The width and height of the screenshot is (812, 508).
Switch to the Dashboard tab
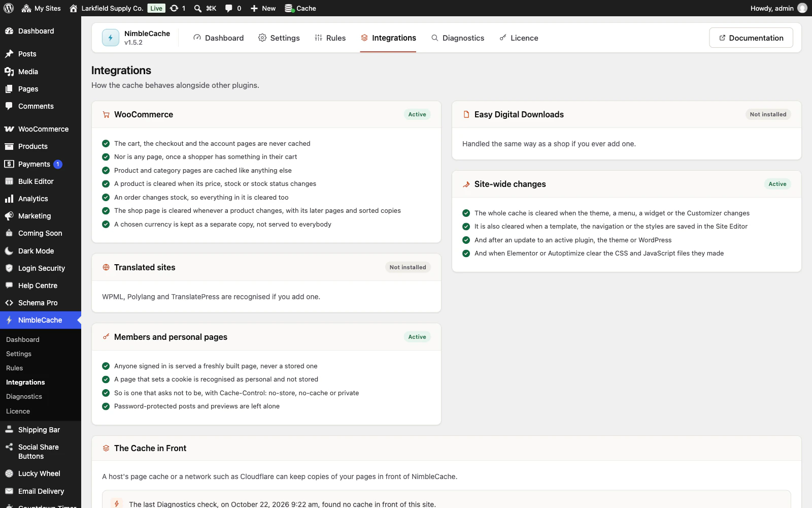(218, 38)
